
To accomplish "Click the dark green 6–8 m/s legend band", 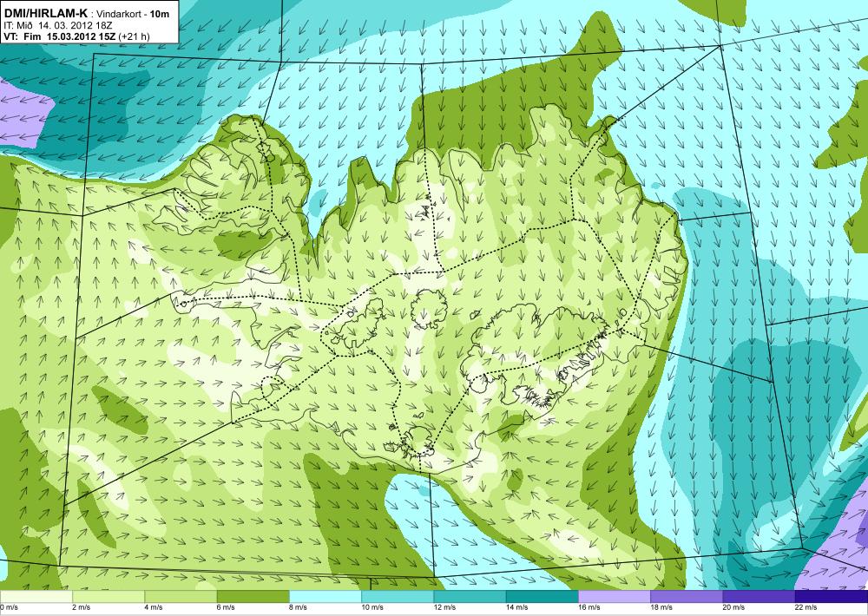I will 253,597.
